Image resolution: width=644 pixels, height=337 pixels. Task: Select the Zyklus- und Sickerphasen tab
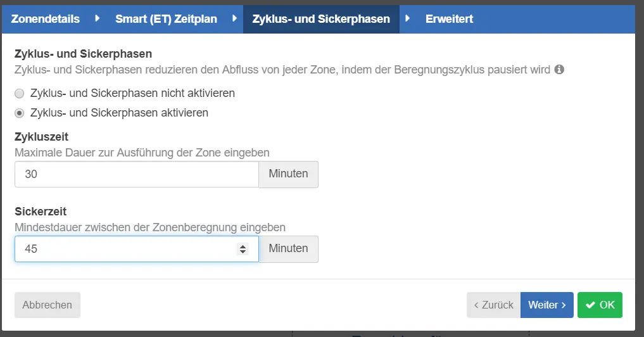[320, 19]
